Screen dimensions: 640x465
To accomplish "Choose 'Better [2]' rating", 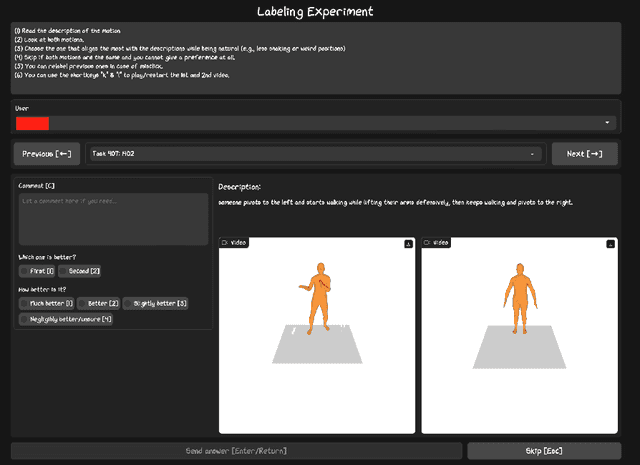I will click(x=83, y=303).
